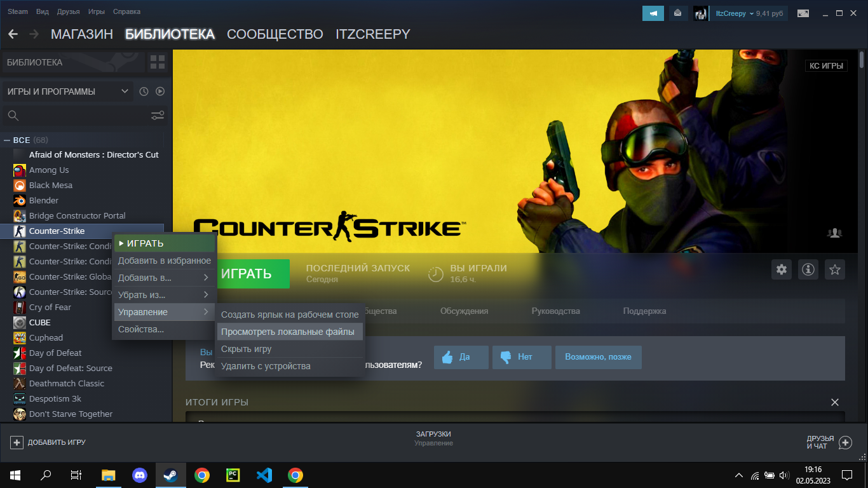Open game settings gear icon

782,269
